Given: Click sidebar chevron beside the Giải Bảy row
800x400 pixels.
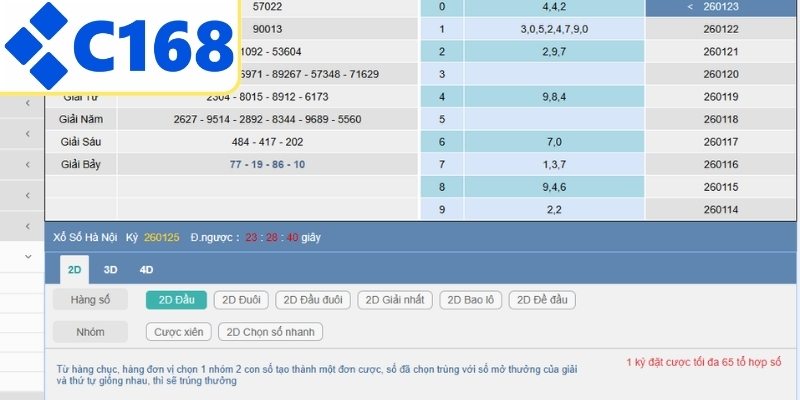Looking at the screenshot, I should 27,164.
